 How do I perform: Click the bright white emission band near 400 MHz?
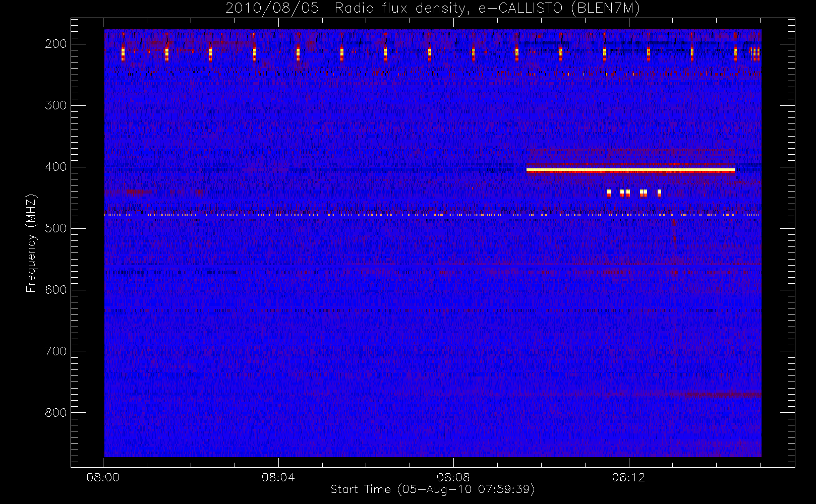(630, 170)
